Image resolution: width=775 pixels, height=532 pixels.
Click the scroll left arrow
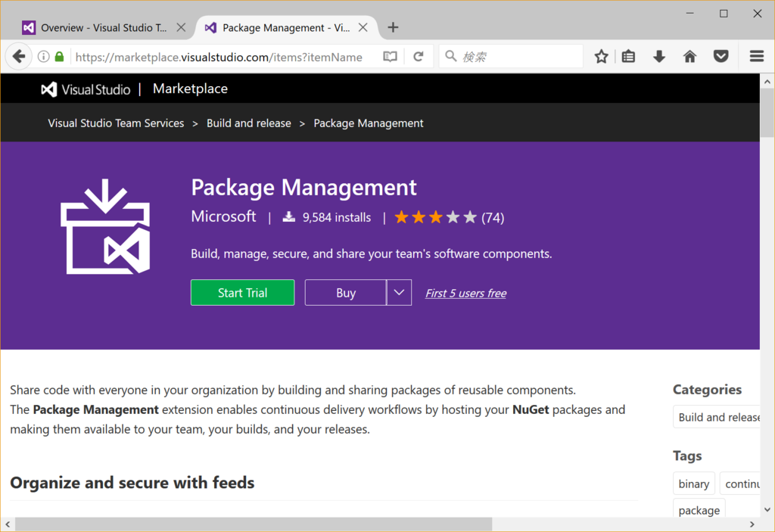tap(8, 524)
